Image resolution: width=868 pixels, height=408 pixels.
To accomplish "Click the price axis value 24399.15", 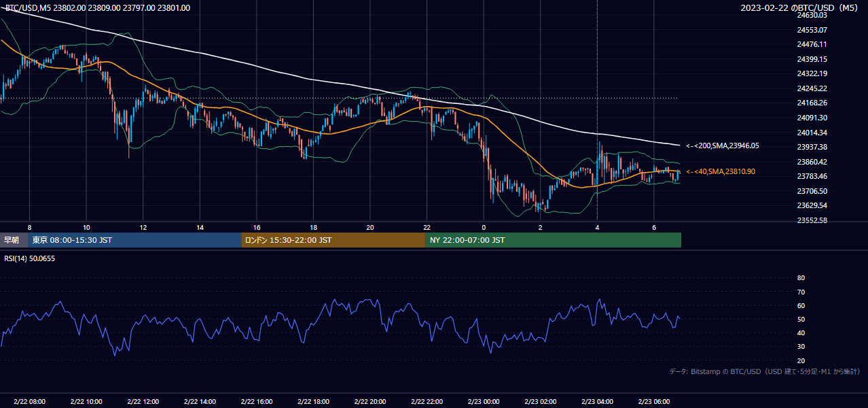I will tap(812, 59).
